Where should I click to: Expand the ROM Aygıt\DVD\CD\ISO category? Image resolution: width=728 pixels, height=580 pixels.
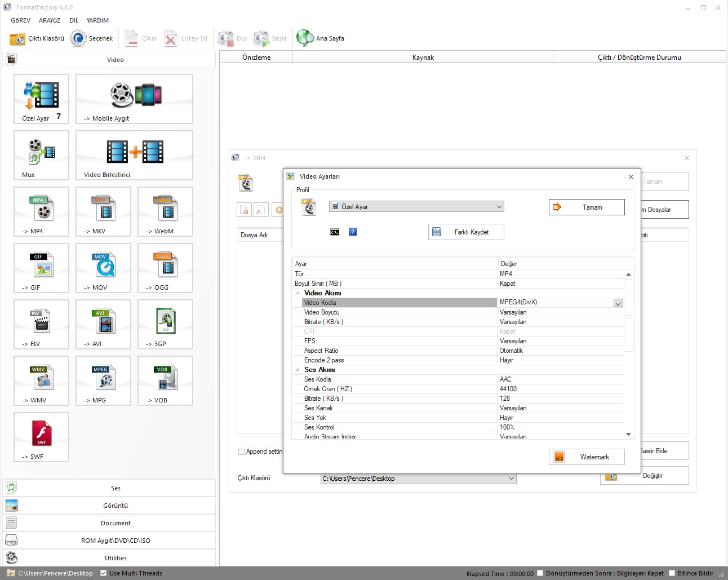(109, 541)
